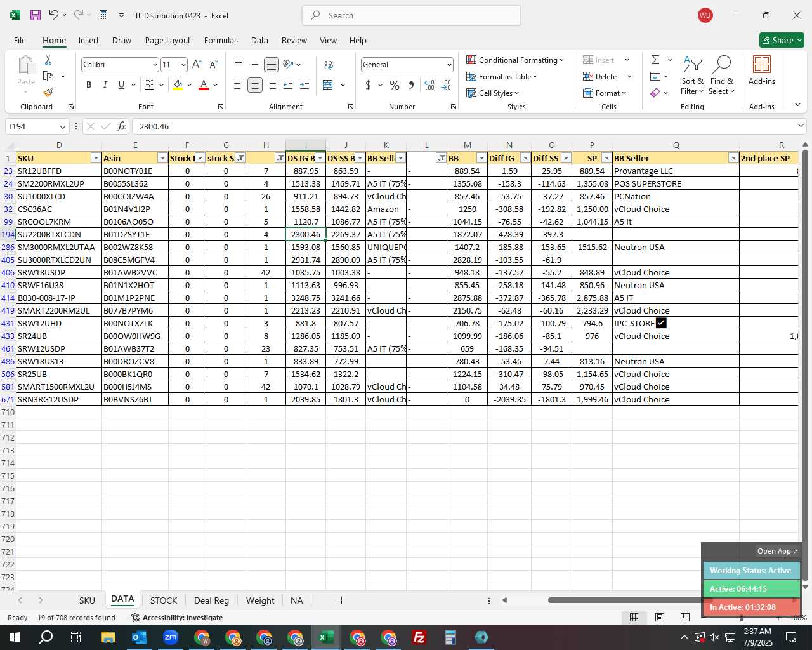
Task: Open the Insert ribbon tab
Action: (x=89, y=40)
